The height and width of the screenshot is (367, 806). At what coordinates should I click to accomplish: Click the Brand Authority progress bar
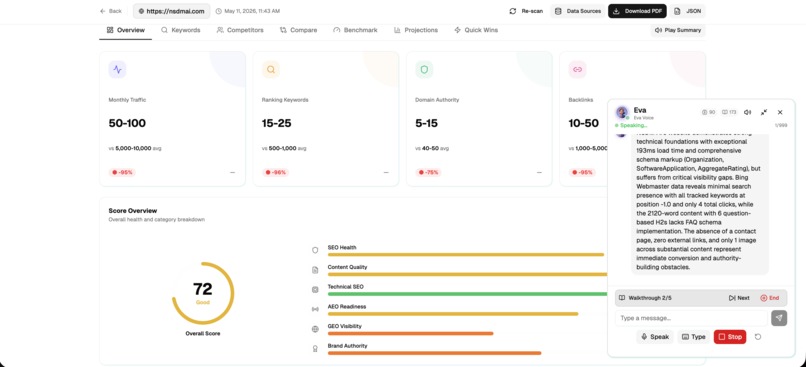coord(434,353)
